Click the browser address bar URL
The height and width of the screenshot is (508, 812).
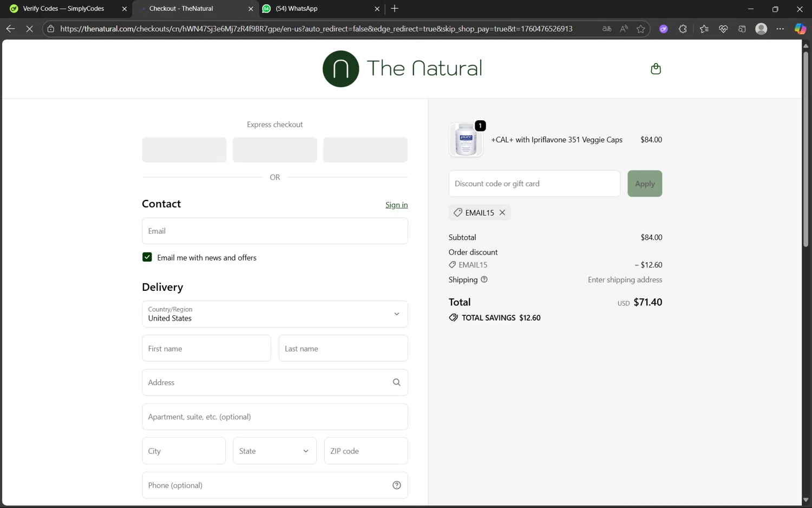click(x=316, y=29)
